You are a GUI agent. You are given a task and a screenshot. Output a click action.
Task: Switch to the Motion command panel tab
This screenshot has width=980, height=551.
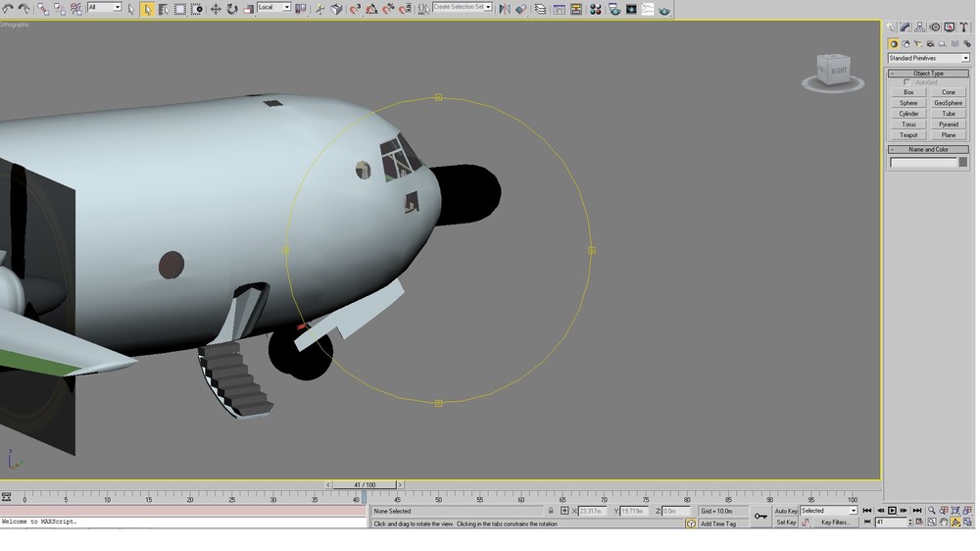(x=935, y=26)
